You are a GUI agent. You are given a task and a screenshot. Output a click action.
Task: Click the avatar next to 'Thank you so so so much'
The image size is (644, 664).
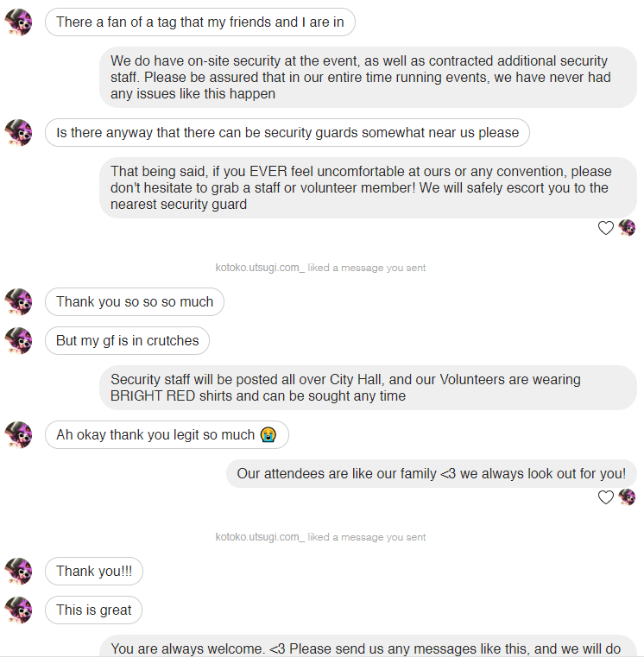click(18, 302)
